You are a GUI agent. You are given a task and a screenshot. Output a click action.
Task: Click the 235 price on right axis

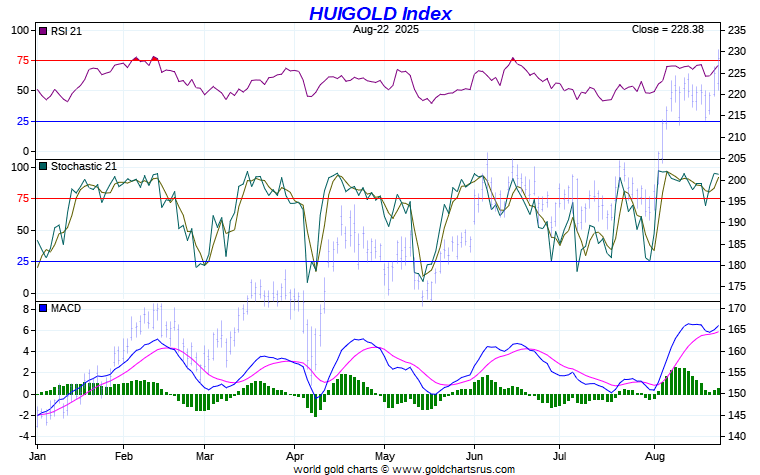click(736, 30)
